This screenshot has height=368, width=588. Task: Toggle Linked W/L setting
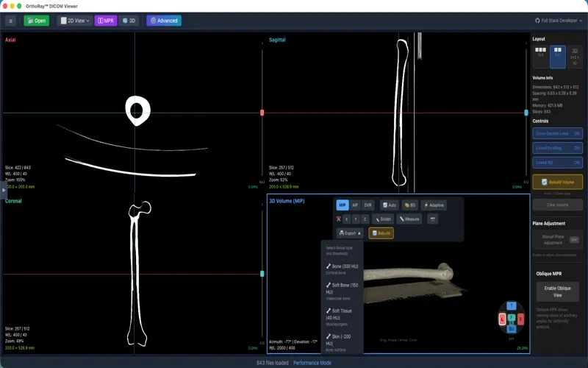pyautogui.click(x=557, y=163)
